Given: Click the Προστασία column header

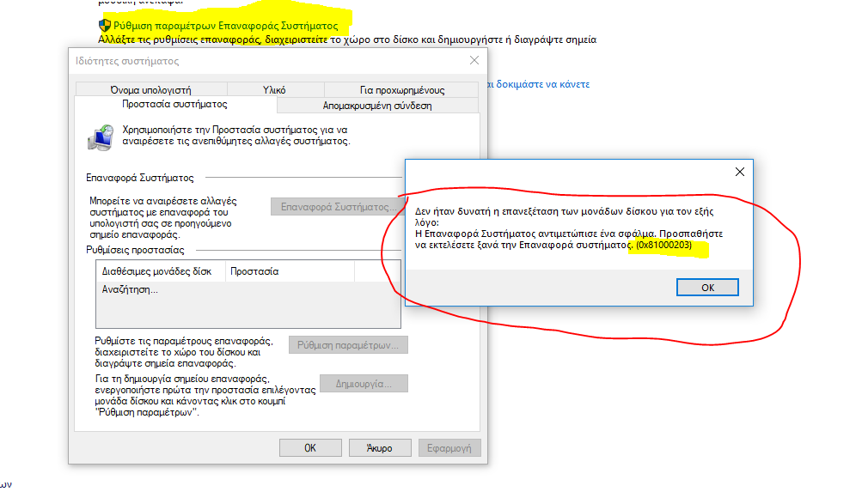Looking at the screenshot, I should (x=290, y=271).
